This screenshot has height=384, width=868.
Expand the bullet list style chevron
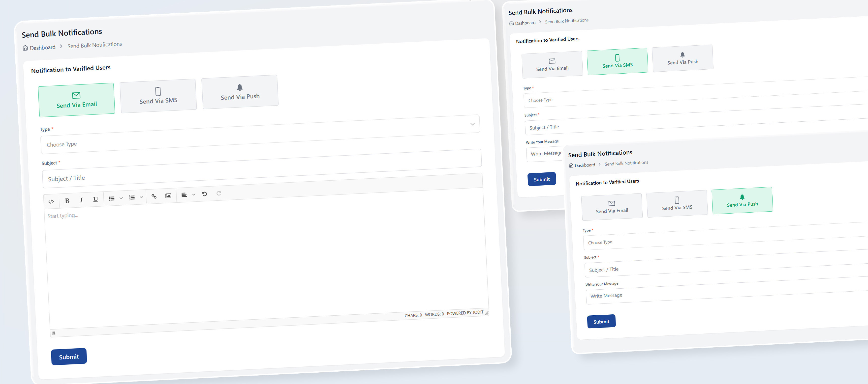(x=121, y=198)
